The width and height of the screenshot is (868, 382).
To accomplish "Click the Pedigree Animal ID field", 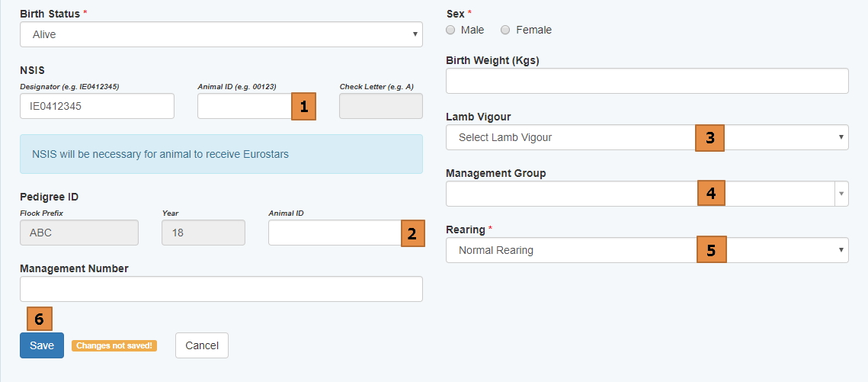I will click(334, 233).
